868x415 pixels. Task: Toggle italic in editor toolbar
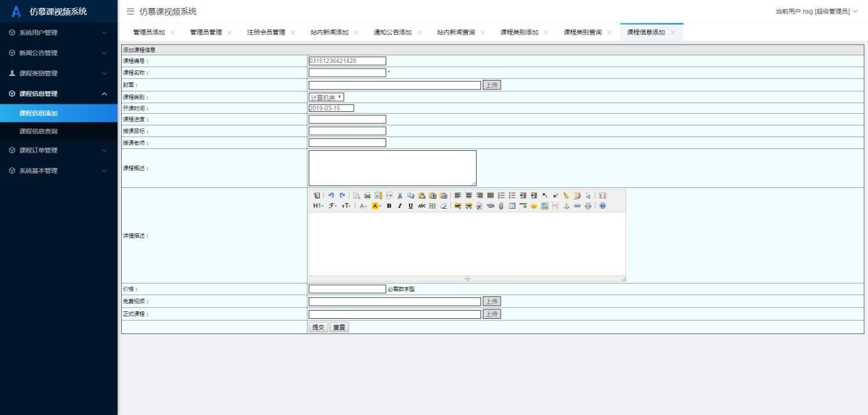[400, 206]
